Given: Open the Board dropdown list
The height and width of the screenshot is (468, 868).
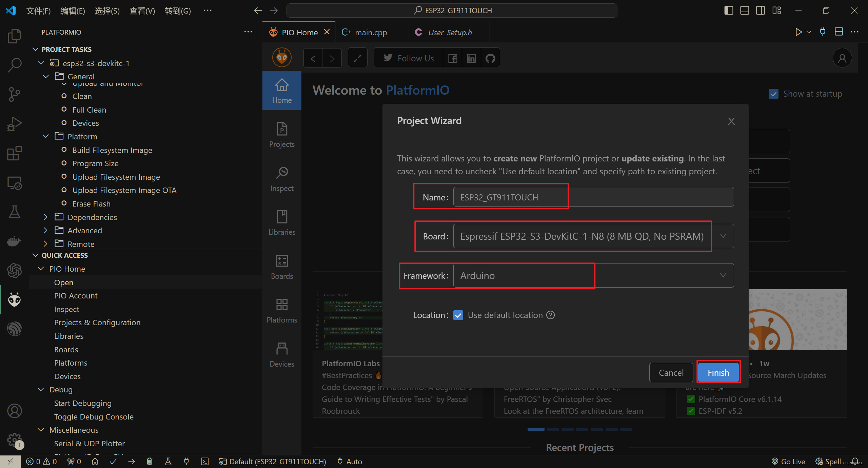Looking at the screenshot, I should (x=723, y=236).
